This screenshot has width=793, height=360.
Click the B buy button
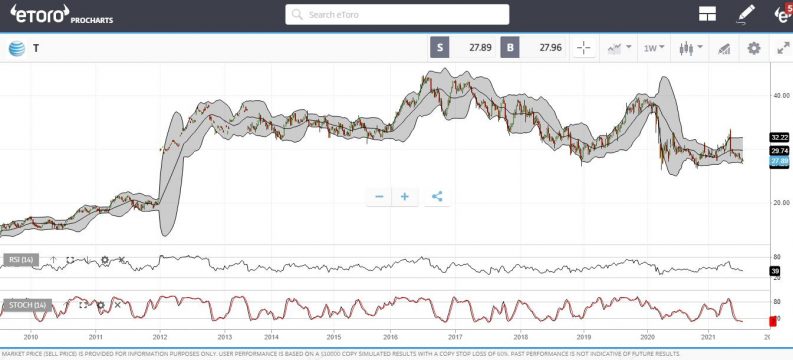pos(510,48)
